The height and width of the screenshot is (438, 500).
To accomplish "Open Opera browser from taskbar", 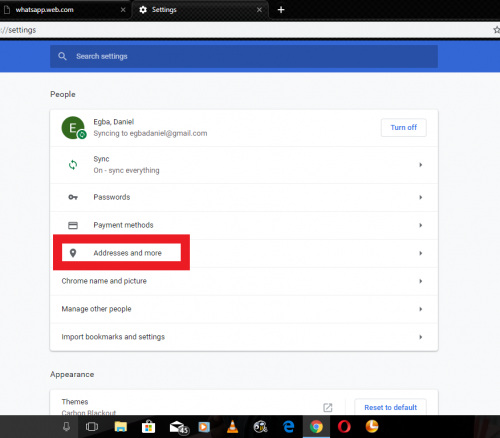I will pos(344,427).
